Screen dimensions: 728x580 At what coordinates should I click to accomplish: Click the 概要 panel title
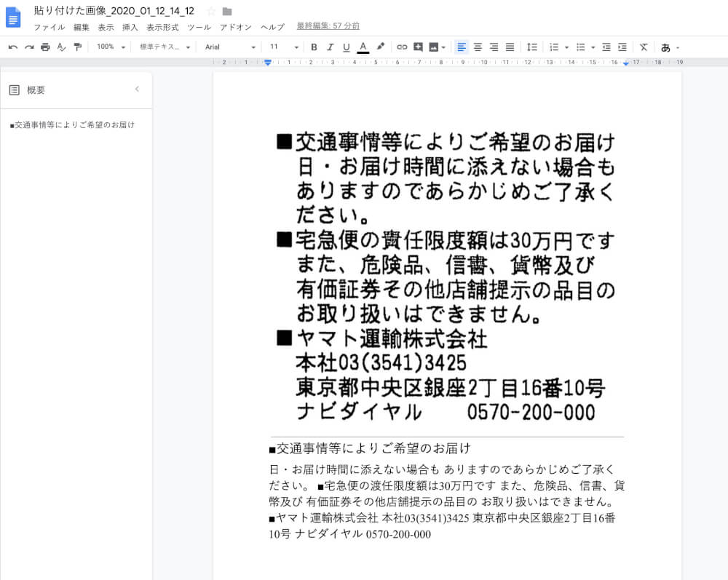coord(36,90)
